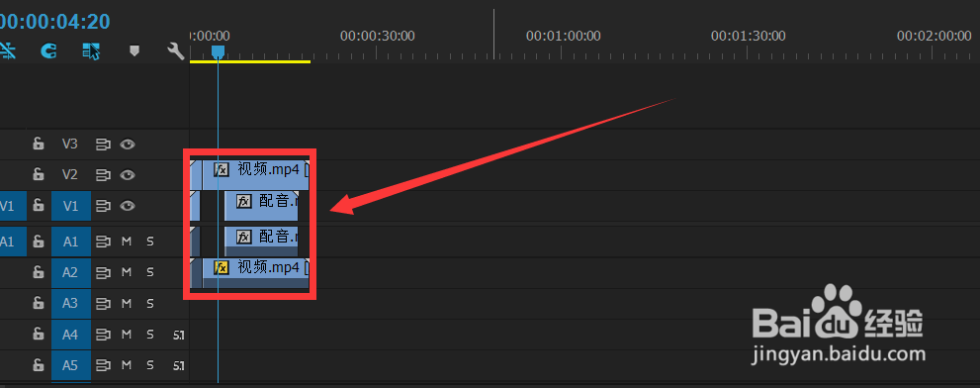The height and width of the screenshot is (388, 980).
Task: Toggle lock on track A2
Action: 39,272
